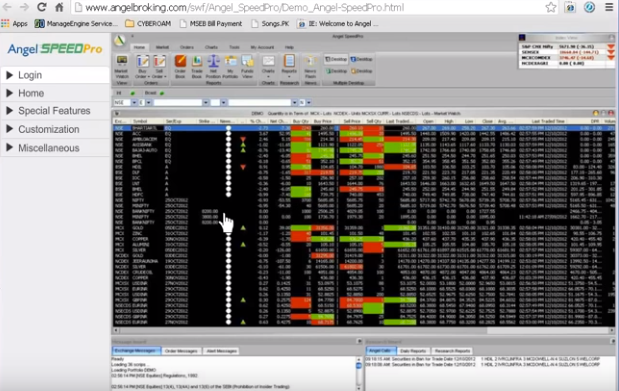The height and width of the screenshot is (391, 619).
Task: Open the Trade Book
Action: click(197, 66)
